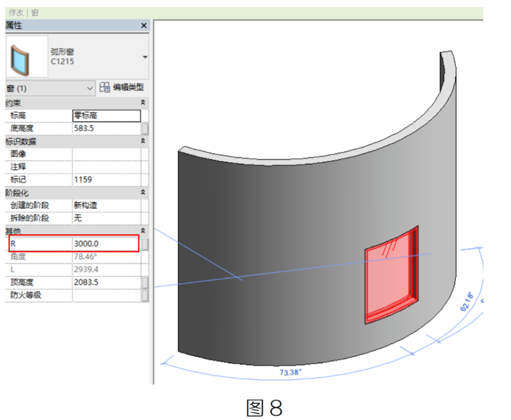Click the 创建的阶段 value 新构造
The height and width of the screenshot is (420, 511).
tap(107, 205)
